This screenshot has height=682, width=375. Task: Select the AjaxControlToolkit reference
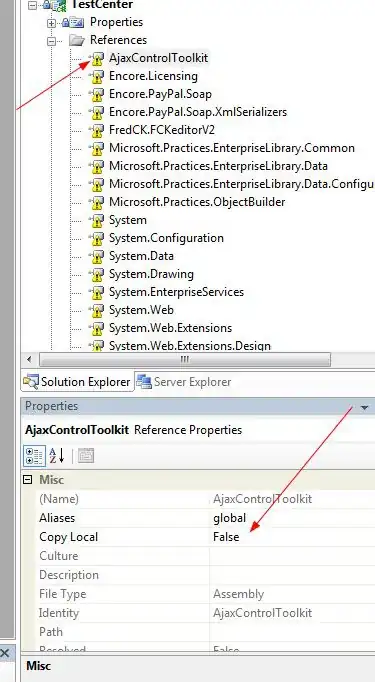pos(158,58)
